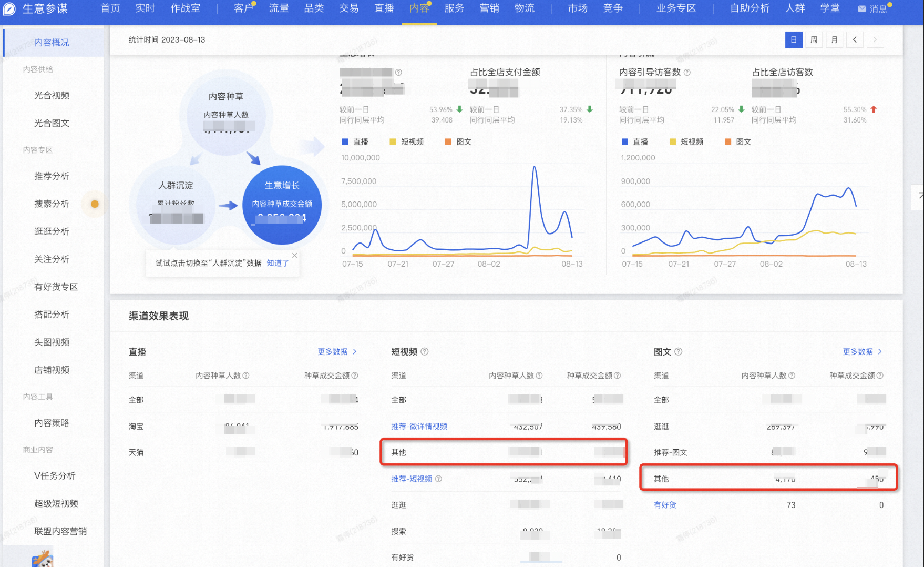
Task: Select 月 time granularity
Action: tap(834, 39)
